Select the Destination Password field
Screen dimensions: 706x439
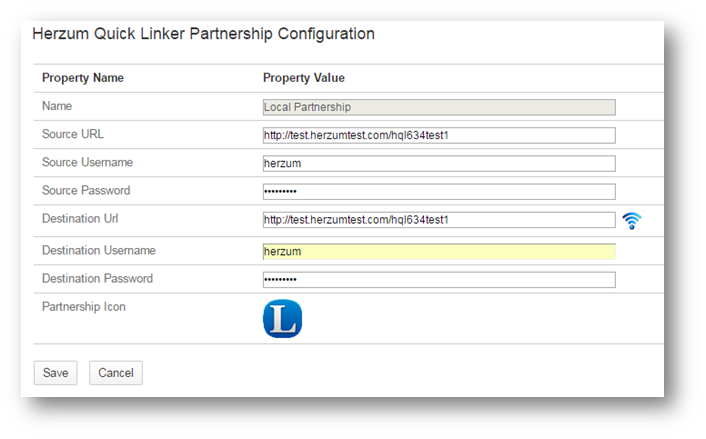click(438, 280)
